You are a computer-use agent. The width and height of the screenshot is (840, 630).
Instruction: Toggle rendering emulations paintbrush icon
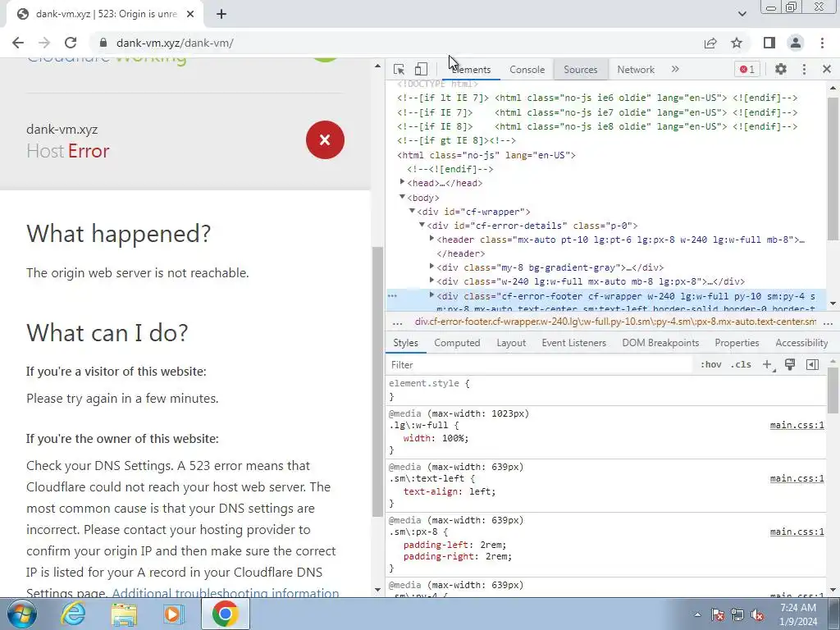(790, 365)
